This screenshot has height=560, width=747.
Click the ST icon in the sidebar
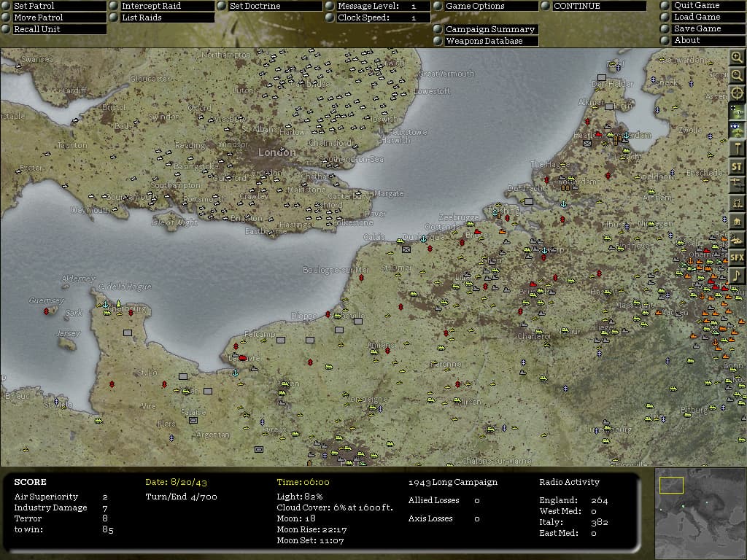click(x=737, y=166)
